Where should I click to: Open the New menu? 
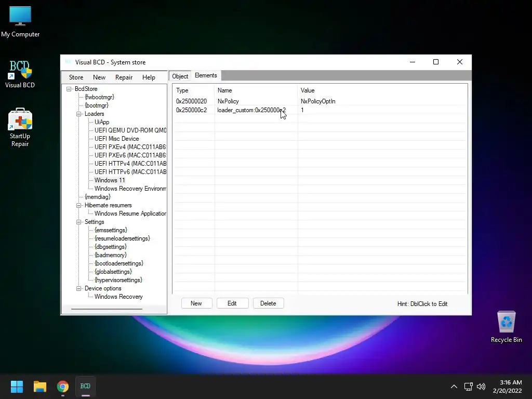point(99,77)
